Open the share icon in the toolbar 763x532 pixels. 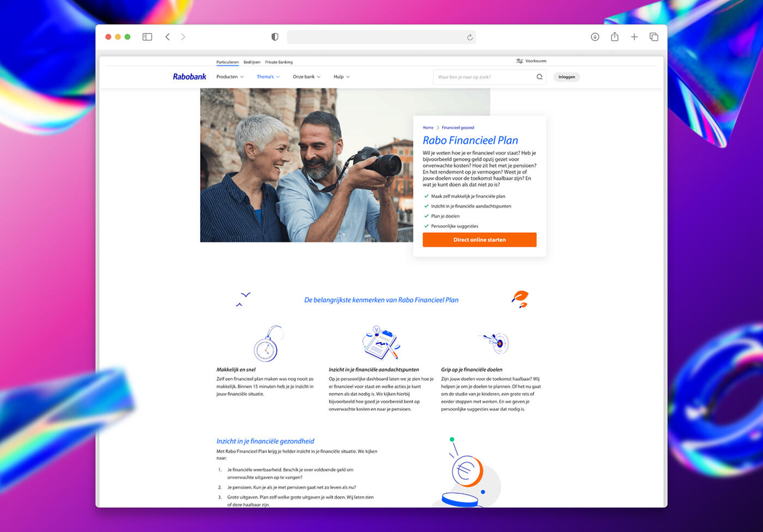coord(615,37)
